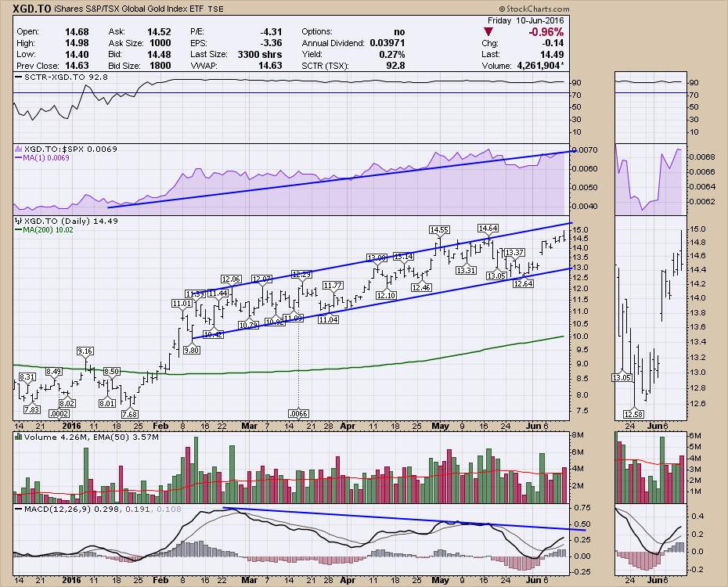The height and width of the screenshot is (587, 728).
Task: Click the Last value 14.49 in the quote table
Action: [552, 54]
